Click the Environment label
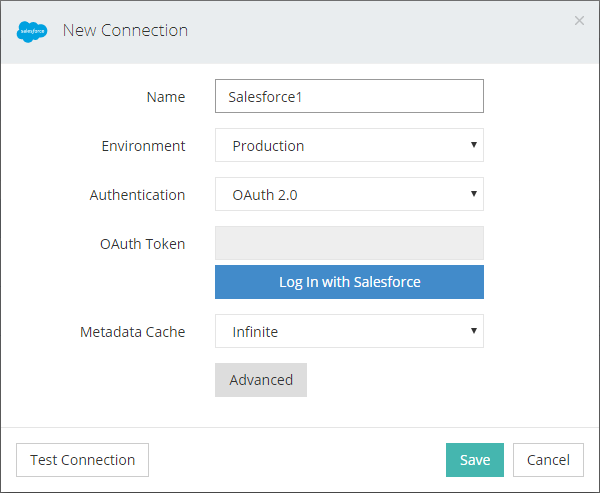 (143, 146)
